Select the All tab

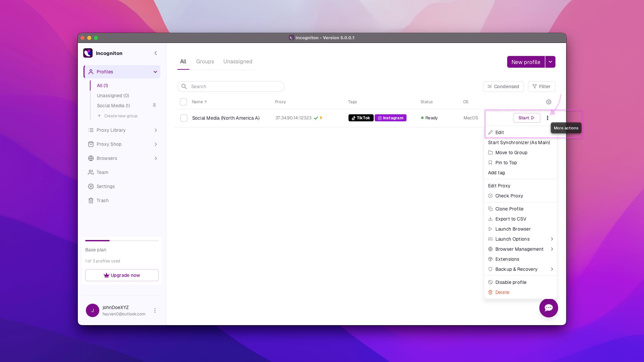183,62
